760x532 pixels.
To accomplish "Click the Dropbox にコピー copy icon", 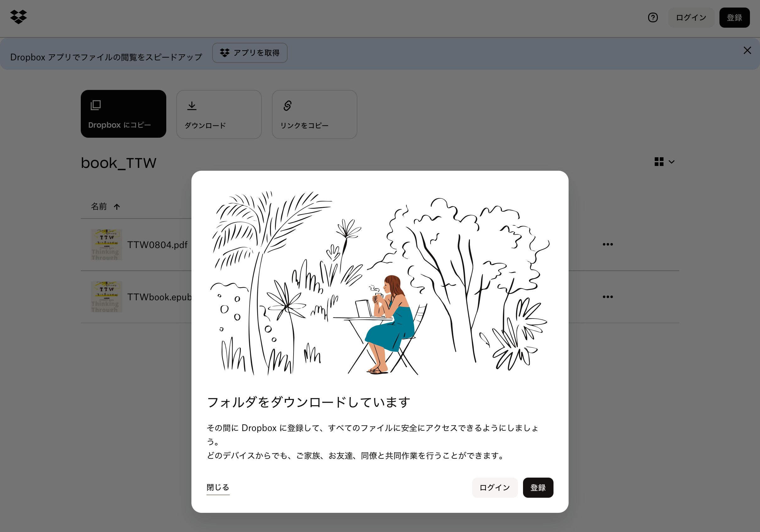I will pos(96,105).
